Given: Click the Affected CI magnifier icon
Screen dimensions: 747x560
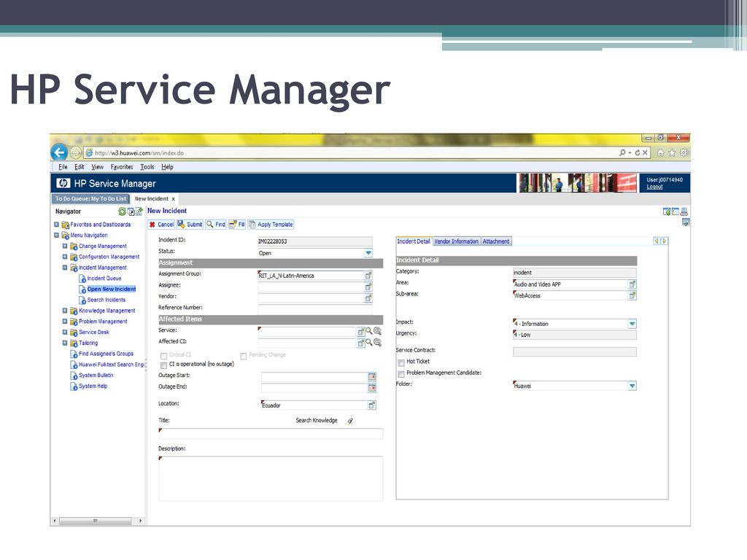Looking at the screenshot, I should pyautogui.click(x=368, y=343).
